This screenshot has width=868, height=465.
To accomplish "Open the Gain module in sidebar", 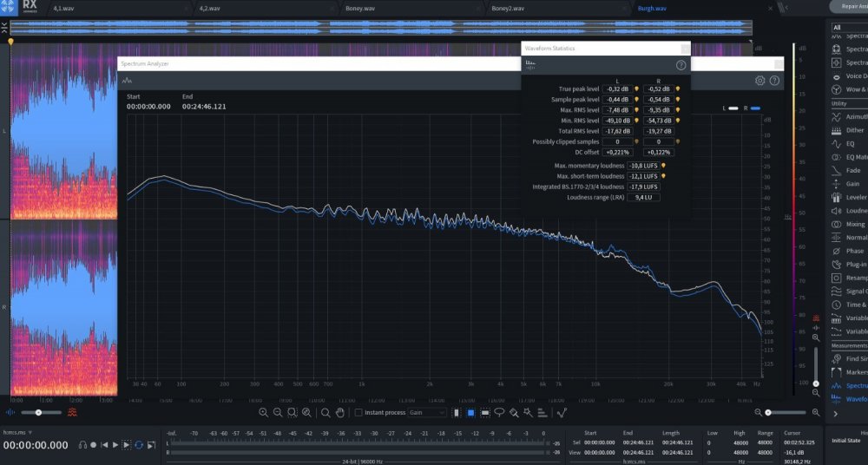I will (849, 184).
